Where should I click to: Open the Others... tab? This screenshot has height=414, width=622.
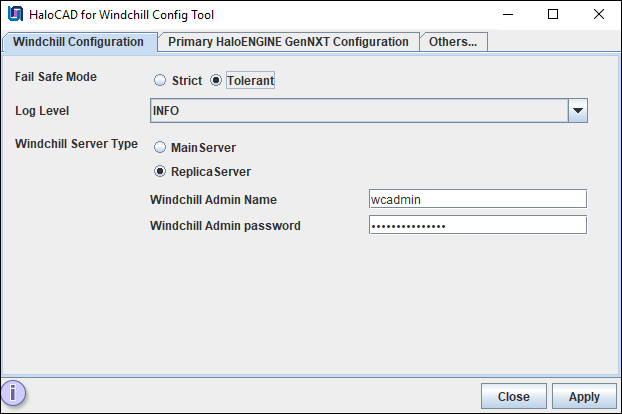[453, 42]
